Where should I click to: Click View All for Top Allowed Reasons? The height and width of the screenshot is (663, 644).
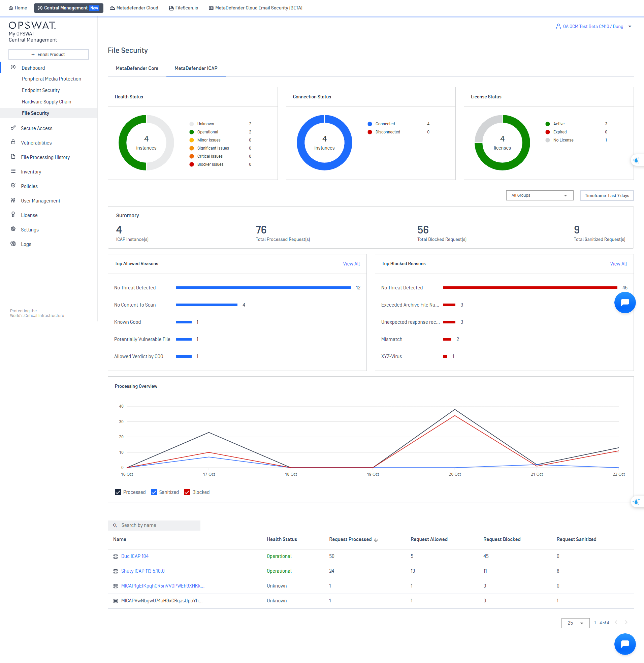351,264
